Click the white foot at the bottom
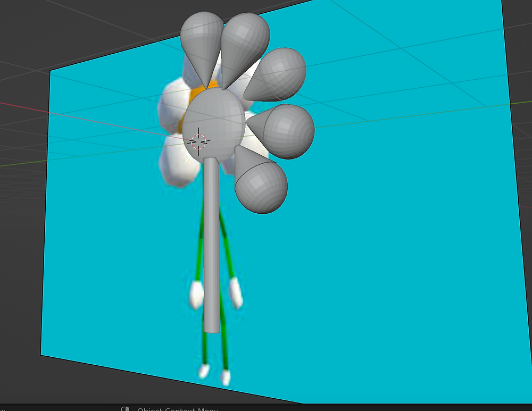Screen dimensions: 532x411 (x=204, y=371)
